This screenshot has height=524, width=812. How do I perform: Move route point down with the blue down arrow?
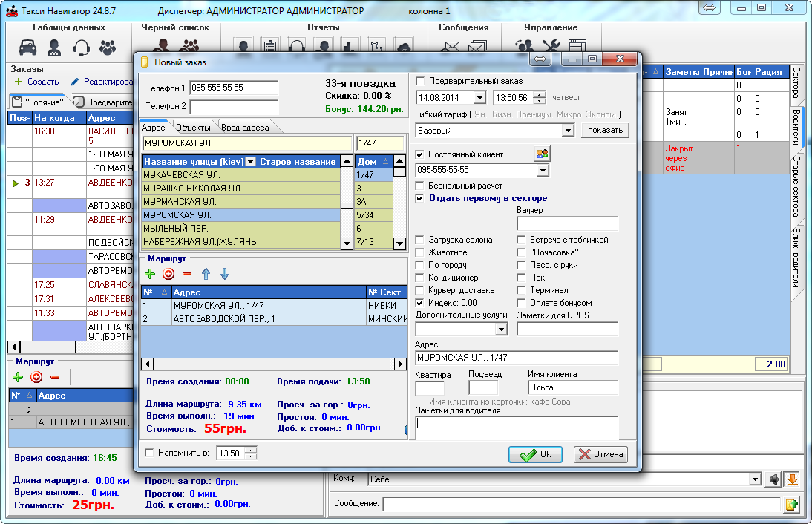[x=224, y=274]
